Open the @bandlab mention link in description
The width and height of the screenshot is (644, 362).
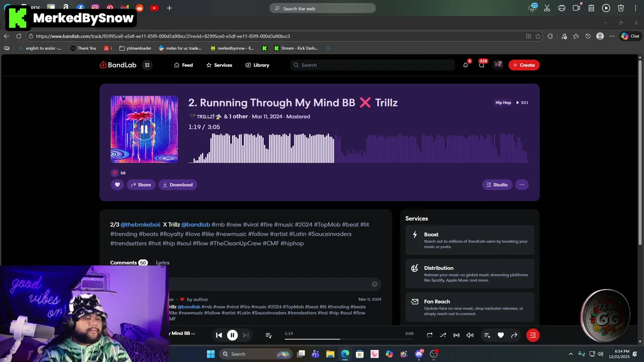pyautogui.click(x=196, y=224)
